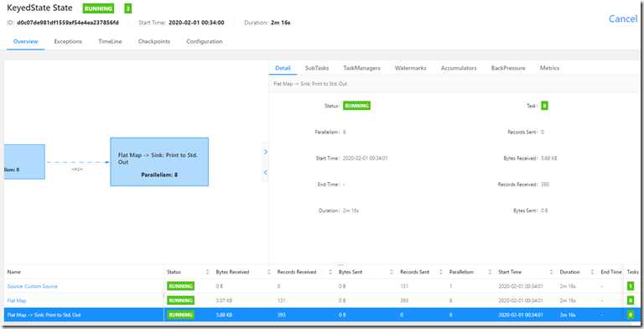The image size is (644, 329).
Task: Click vertex name text below Detail tabs
Action: pyautogui.click(x=310, y=84)
